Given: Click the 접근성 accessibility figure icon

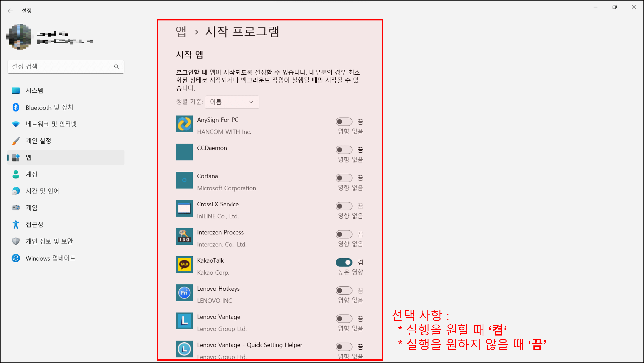Looking at the screenshot, I should point(16,224).
